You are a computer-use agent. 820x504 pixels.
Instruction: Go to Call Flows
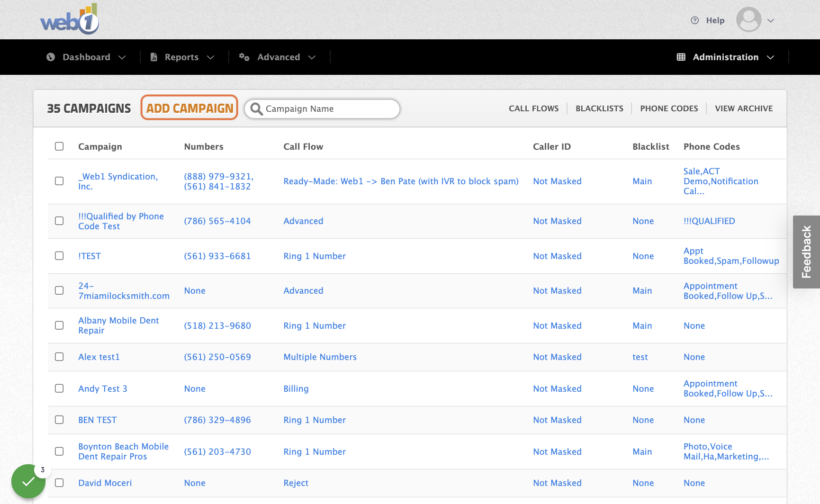(x=534, y=108)
